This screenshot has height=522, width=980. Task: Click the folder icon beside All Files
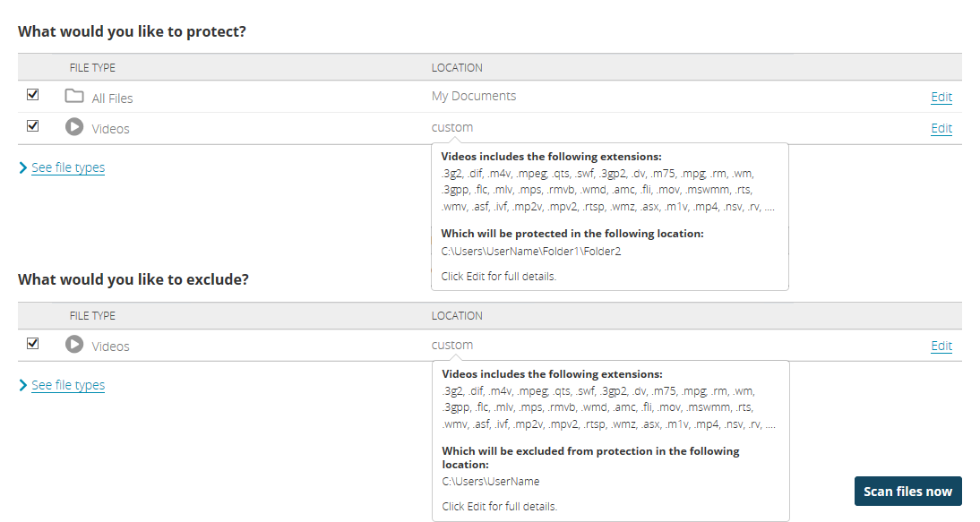tap(74, 96)
